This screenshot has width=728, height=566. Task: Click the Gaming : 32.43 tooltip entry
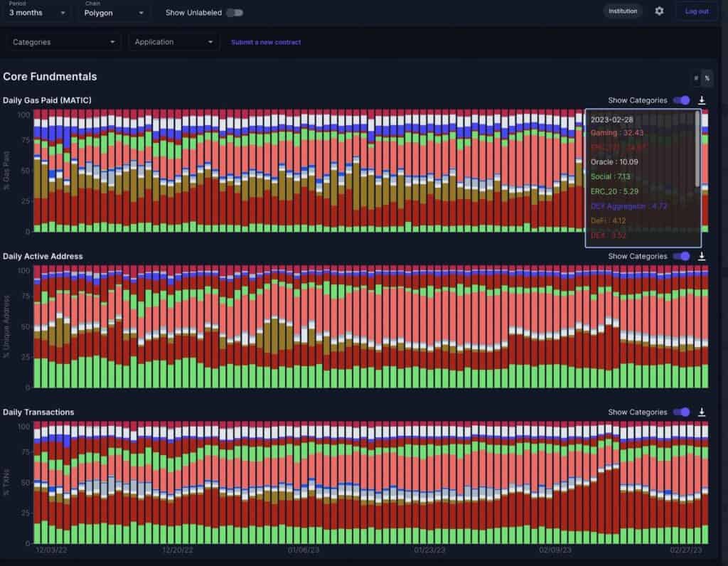click(617, 133)
